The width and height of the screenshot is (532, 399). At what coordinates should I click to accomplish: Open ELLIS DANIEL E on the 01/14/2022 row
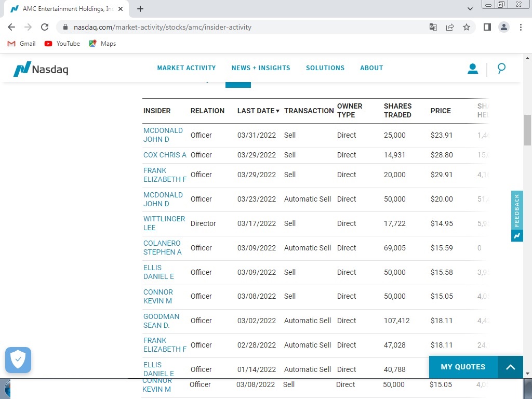coord(158,369)
